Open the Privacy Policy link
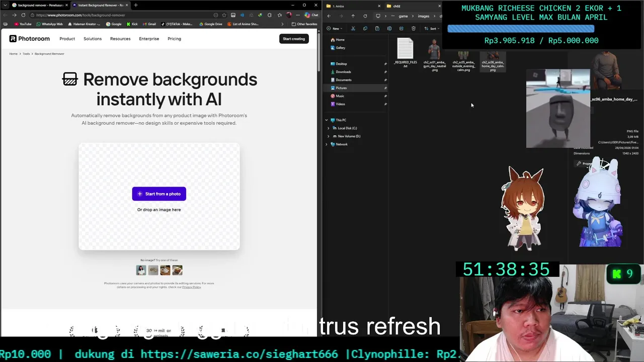The width and height of the screenshot is (644, 362). (191, 287)
